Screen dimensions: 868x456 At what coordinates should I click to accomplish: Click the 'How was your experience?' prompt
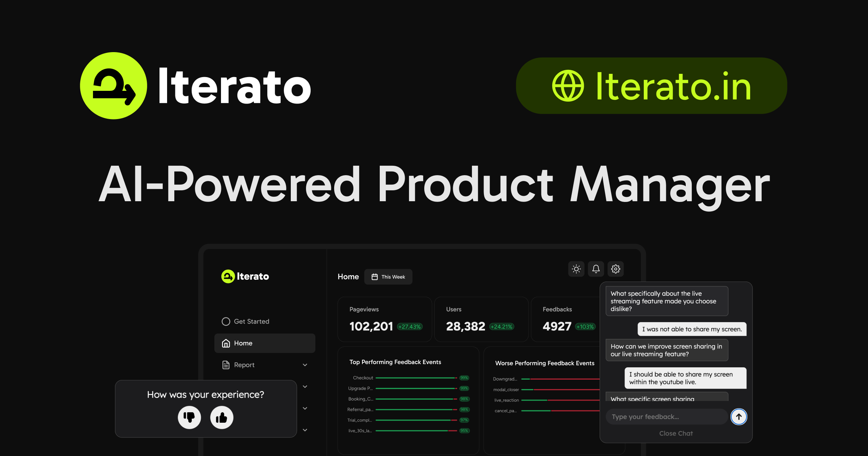point(205,394)
